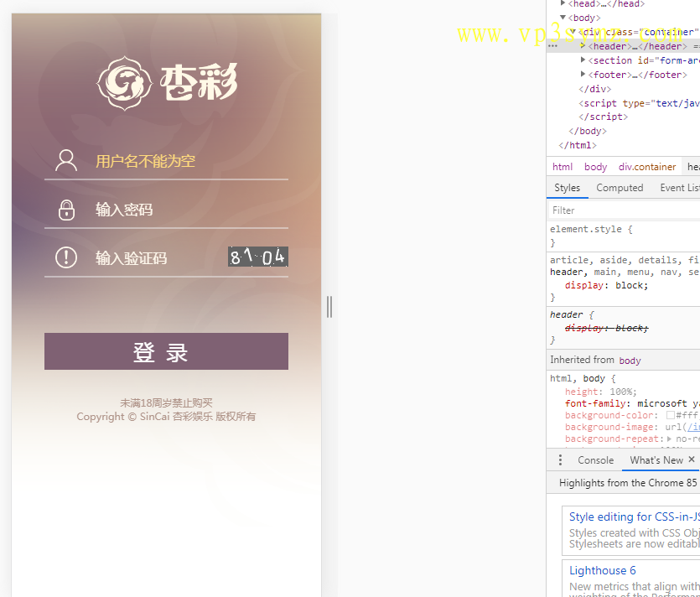Switch to the Console drawer tab
This screenshot has height=597, width=700.
pyautogui.click(x=595, y=460)
